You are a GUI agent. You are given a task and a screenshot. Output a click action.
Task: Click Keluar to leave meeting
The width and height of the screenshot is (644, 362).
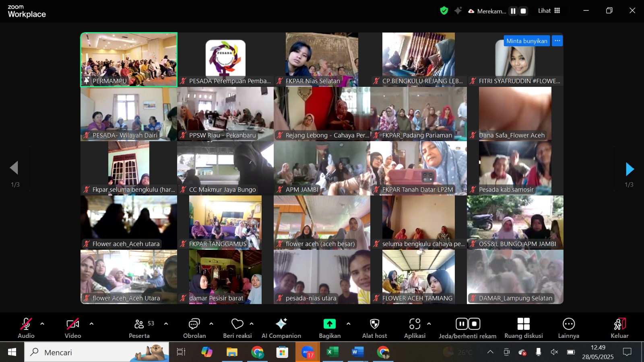619,328
